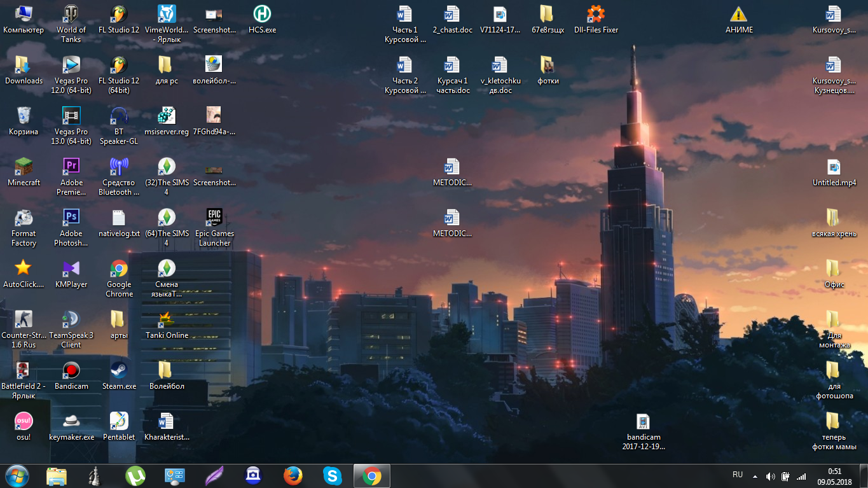Select the v_kletochku дв.doc file

[x=500, y=74]
